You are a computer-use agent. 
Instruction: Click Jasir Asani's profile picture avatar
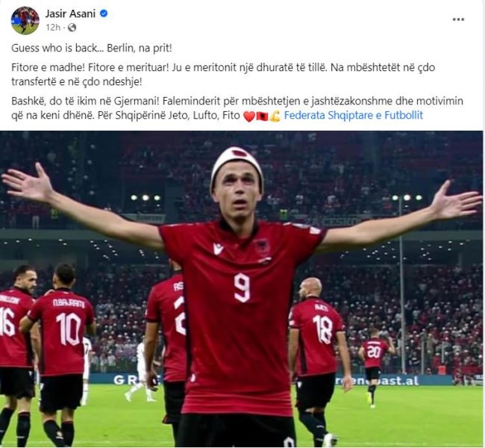coord(25,20)
